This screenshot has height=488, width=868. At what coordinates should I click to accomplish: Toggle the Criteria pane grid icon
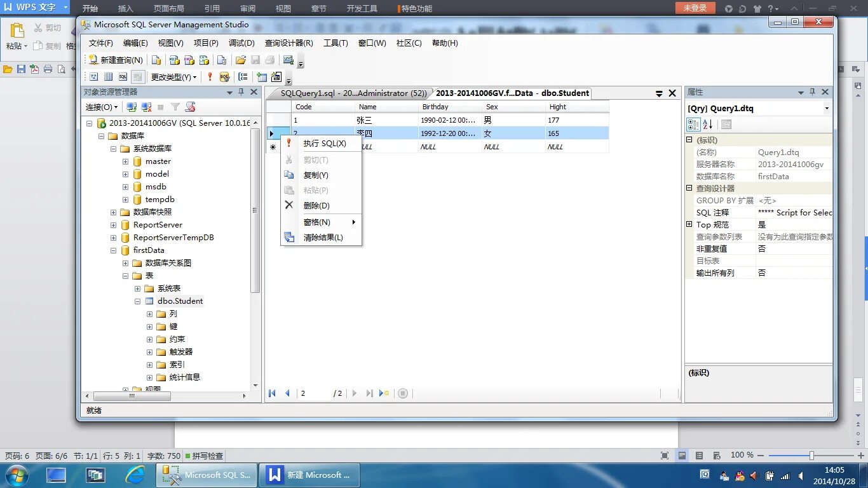[108, 77]
